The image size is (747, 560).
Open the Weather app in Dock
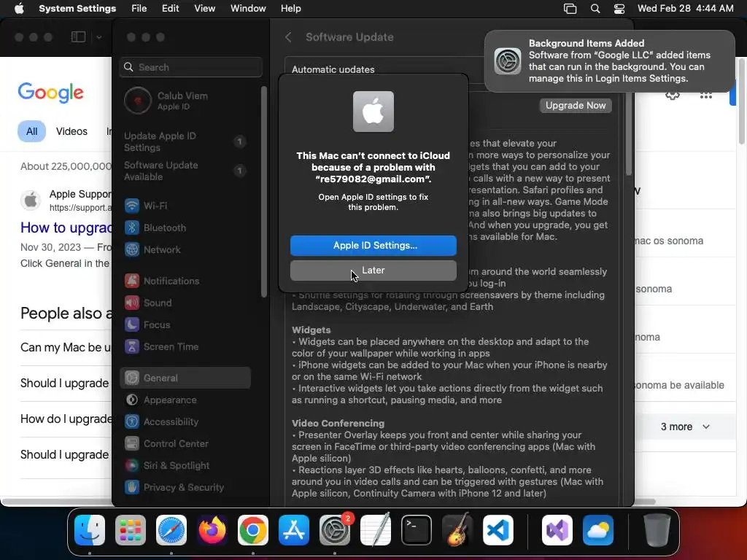tap(598, 530)
